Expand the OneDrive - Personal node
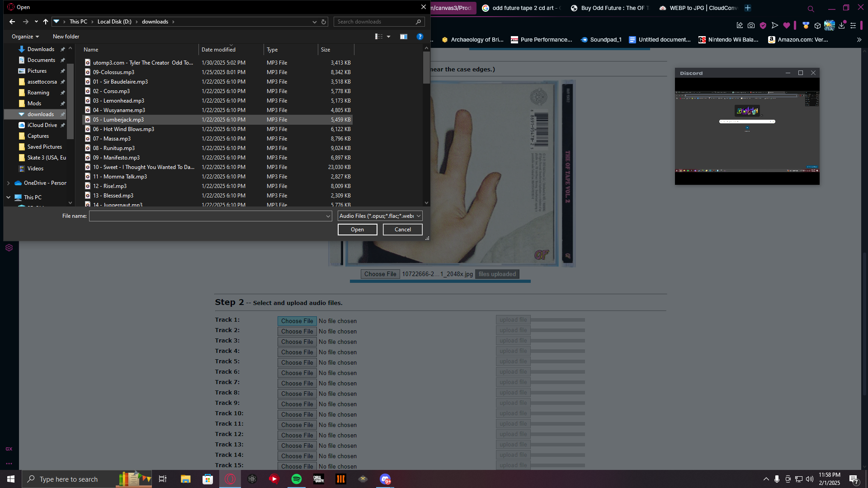The height and width of the screenshot is (488, 868). click(x=9, y=183)
